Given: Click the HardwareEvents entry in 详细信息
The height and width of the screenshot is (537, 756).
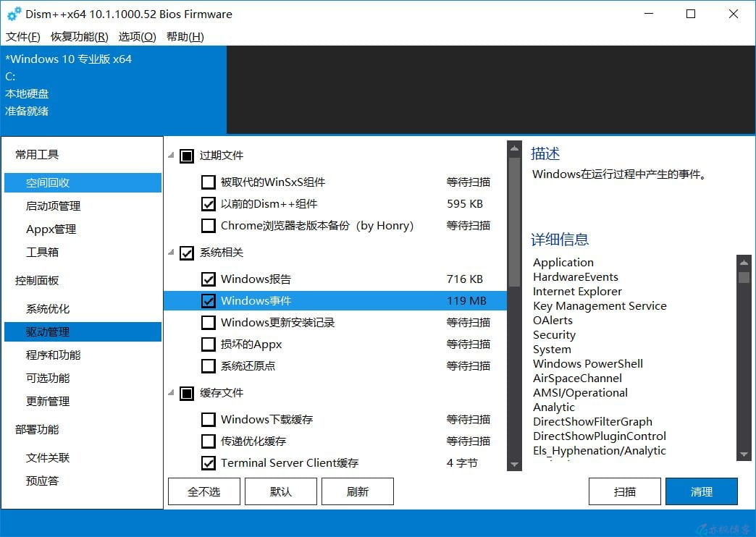Looking at the screenshot, I should click(575, 277).
